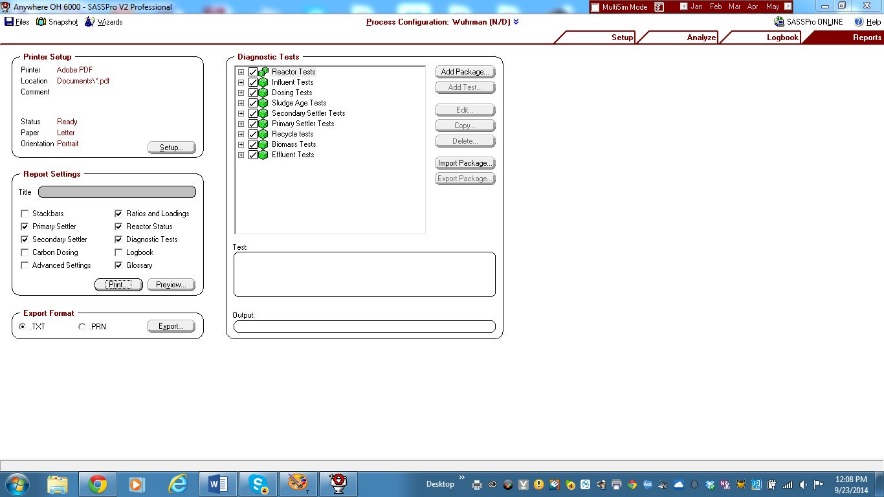
Task: Click the report Title input field
Action: click(108, 192)
